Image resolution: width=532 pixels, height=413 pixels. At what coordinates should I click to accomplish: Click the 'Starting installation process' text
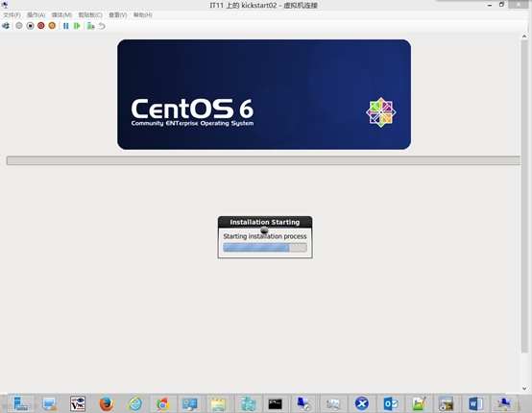[x=265, y=236]
